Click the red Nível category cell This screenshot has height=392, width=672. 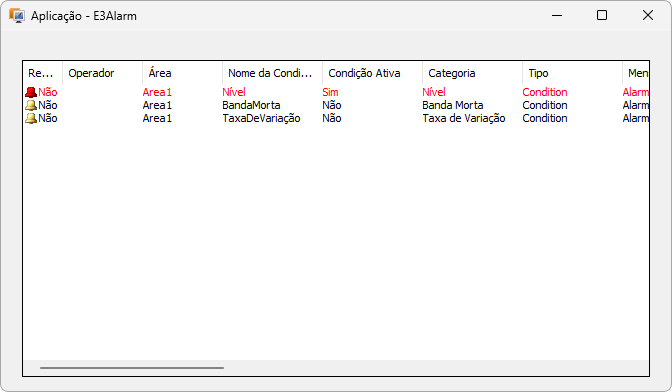(434, 92)
